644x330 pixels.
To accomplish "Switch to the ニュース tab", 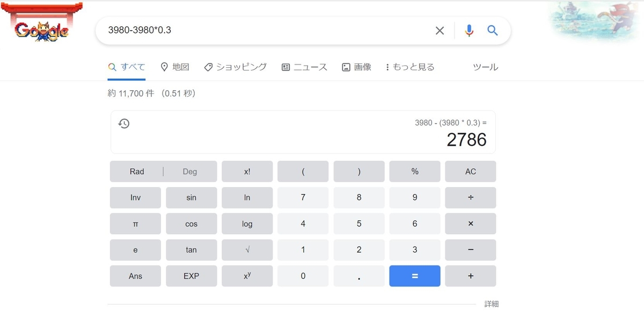I will tap(304, 67).
